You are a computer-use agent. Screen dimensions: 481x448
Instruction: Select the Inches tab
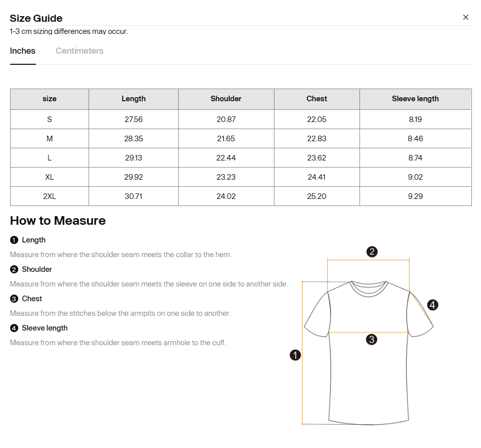[x=23, y=51]
